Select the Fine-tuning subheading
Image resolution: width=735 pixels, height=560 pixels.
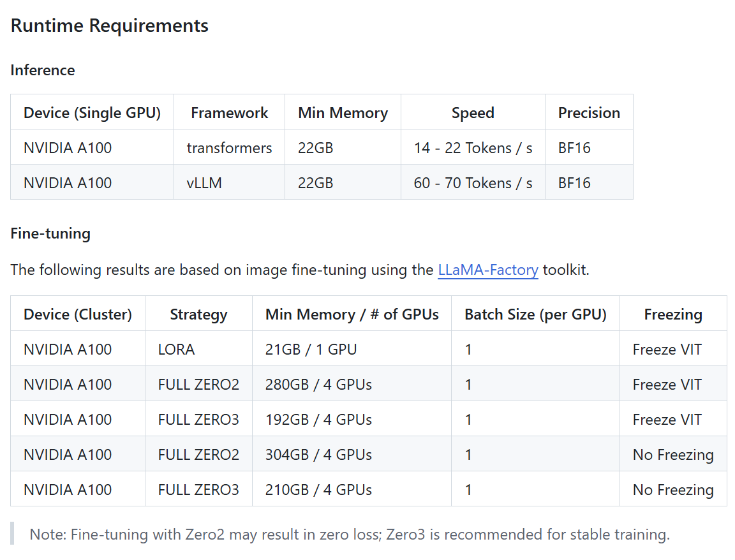50,233
